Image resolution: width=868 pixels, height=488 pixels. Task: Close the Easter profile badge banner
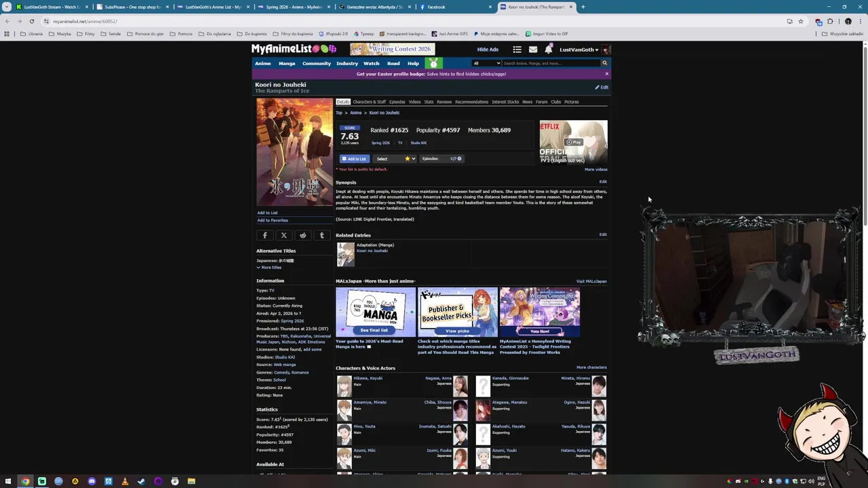(x=606, y=74)
